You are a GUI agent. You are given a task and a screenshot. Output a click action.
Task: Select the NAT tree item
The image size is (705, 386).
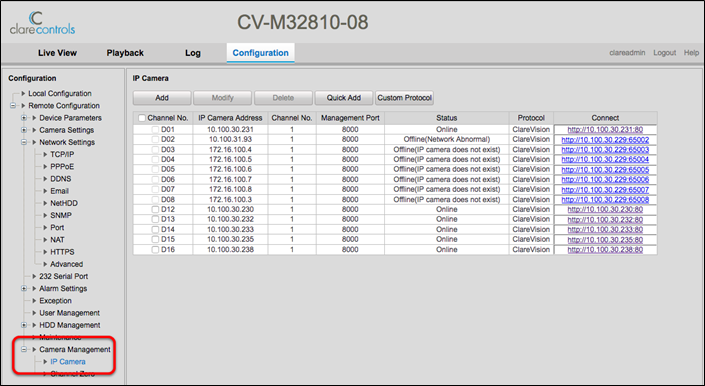click(x=57, y=240)
